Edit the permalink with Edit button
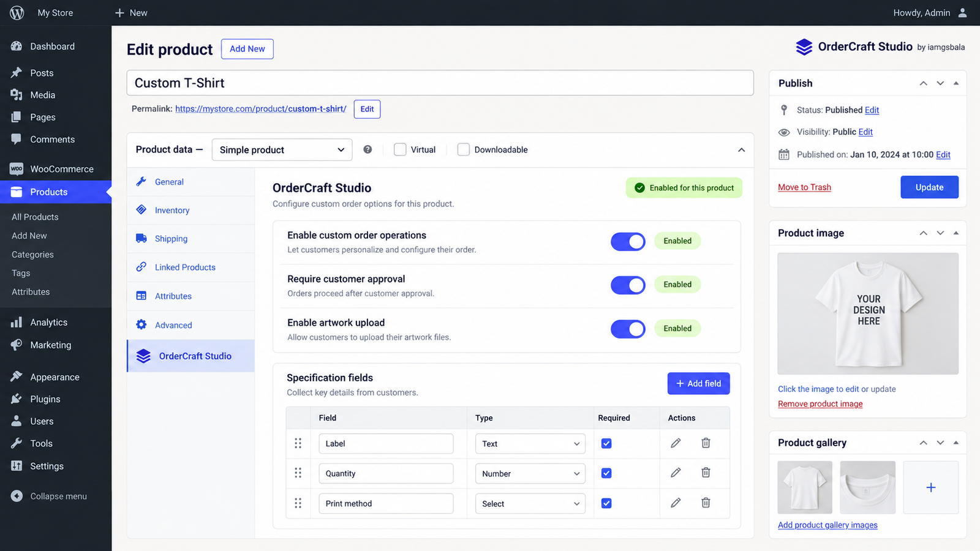 [x=367, y=109]
